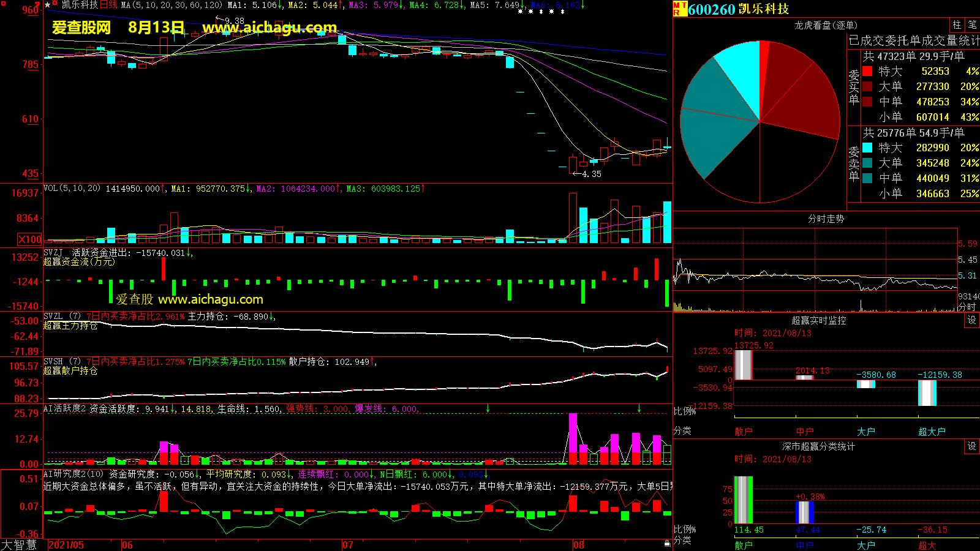Screen dimensions: 980x551
Task: Select the 日线 period label
Action: tap(108, 5)
